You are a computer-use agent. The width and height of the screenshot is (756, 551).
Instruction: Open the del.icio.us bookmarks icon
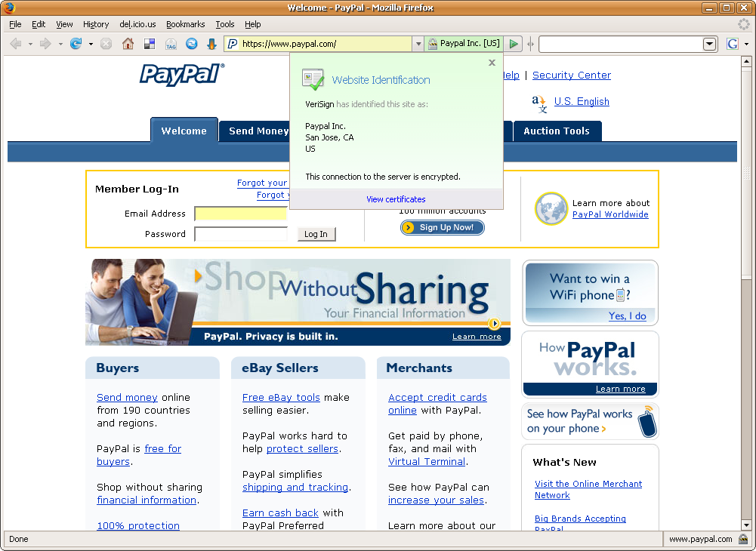(x=150, y=45)
